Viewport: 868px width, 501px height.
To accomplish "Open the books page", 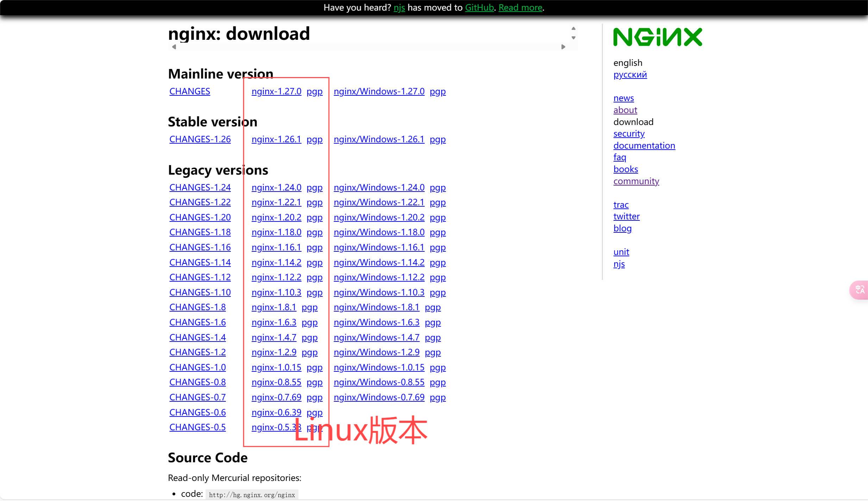I will [625, 169].
